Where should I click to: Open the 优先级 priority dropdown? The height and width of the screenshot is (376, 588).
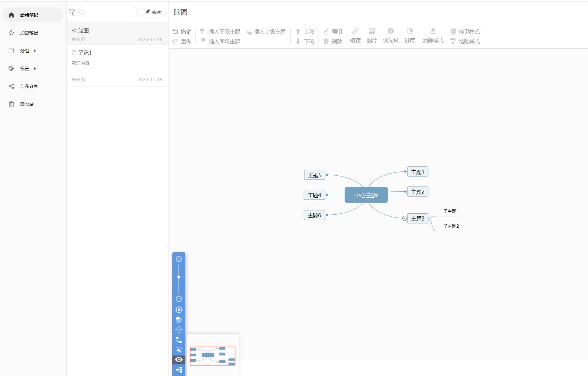coord(390,35)
